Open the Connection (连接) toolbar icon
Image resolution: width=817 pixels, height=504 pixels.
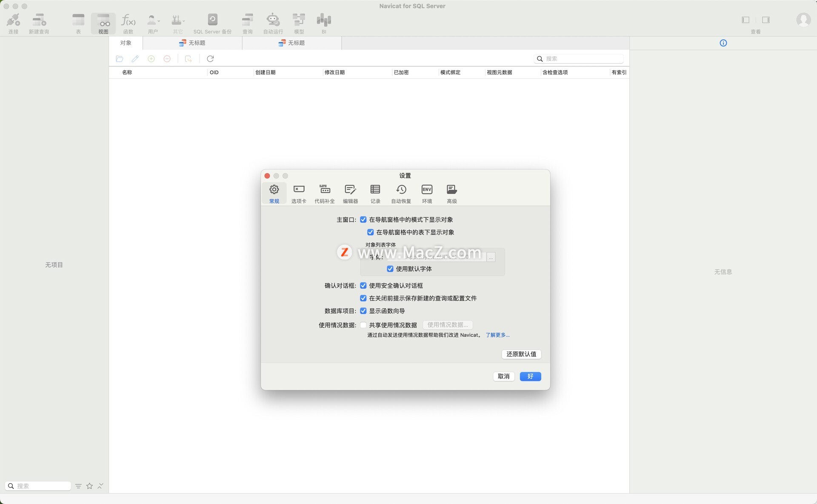(x=13, y=23)
